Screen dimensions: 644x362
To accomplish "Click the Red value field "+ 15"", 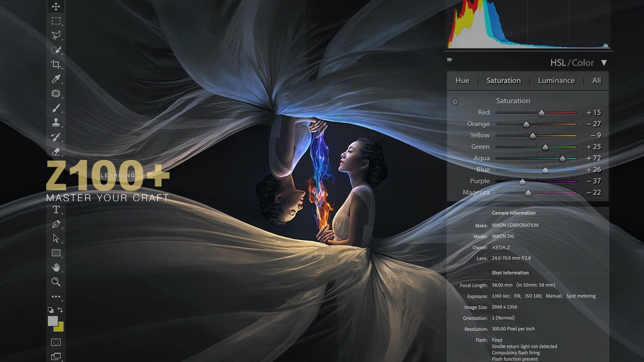I will pyautogui.click(x=594, y=112).
